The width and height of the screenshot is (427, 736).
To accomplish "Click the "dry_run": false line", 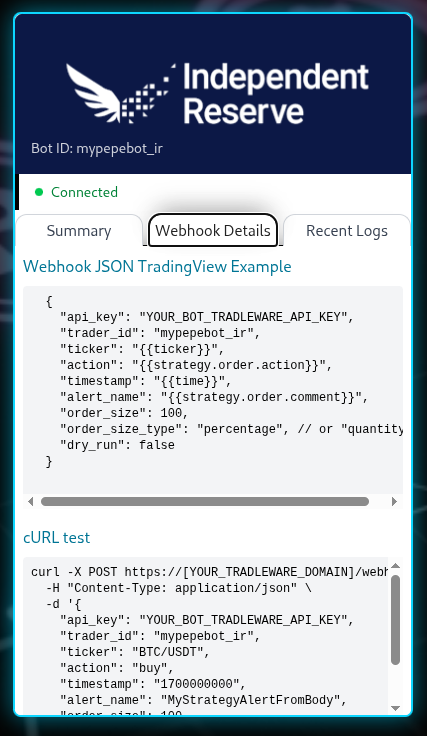I will pyautogui.click(x=117, y=445).
